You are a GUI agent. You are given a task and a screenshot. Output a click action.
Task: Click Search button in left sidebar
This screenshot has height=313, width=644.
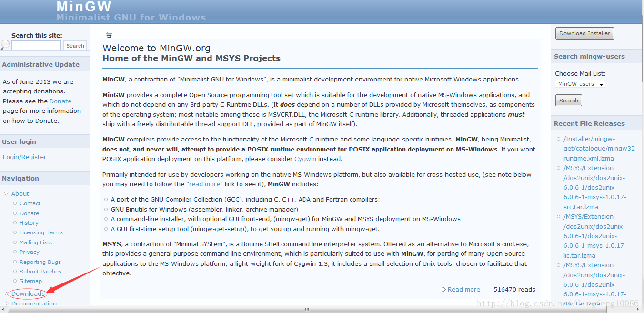(x=75, y=46)
